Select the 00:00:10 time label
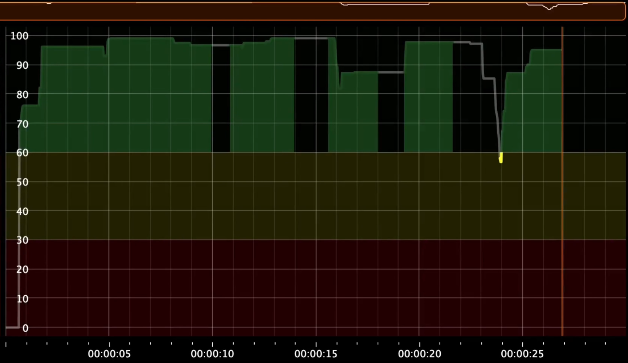The width and height of the screenshot is (628, 363). click(x=212, y=354)
